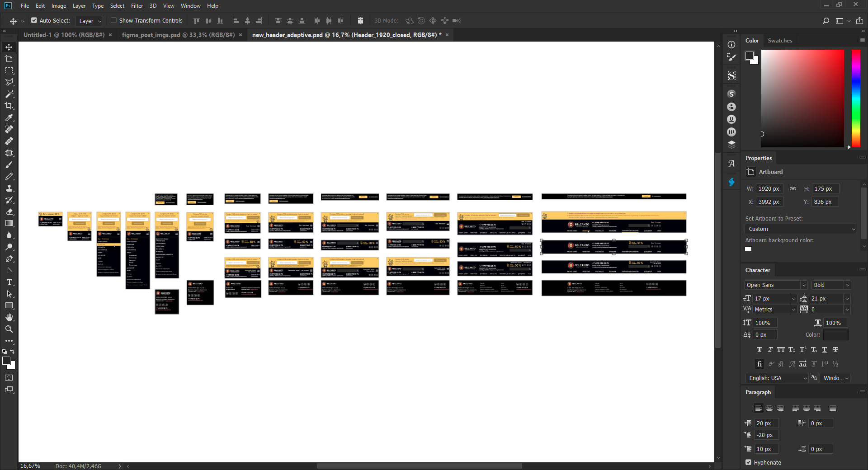Close the new_header_adaptive.psd tab
This screenshot has height=470, width=868.
click(447, 35)
